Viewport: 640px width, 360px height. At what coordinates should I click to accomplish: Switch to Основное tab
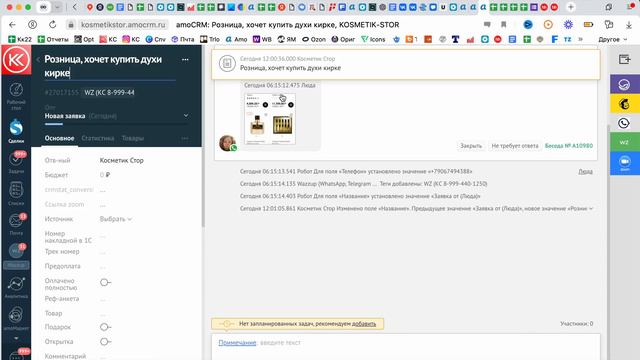click(60, 138)
